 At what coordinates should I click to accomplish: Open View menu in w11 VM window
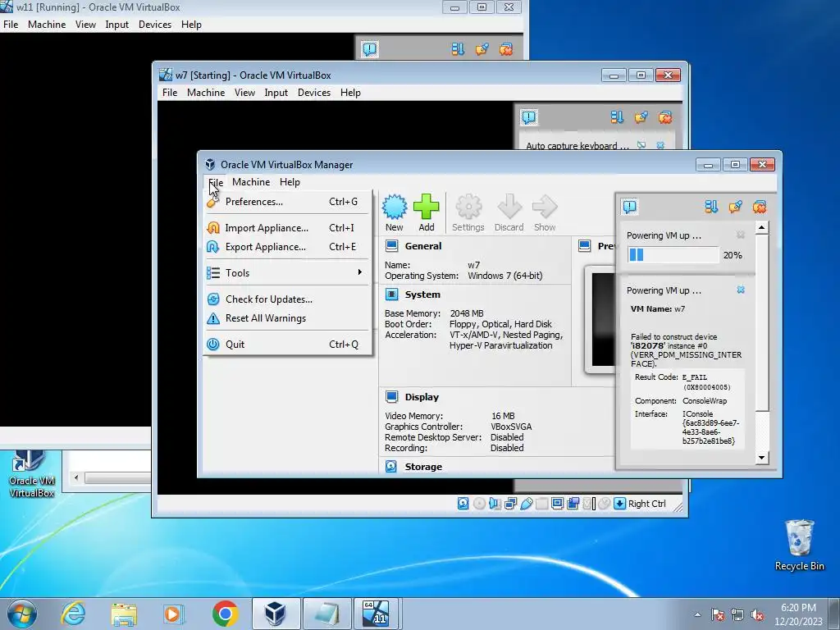point(85,25)
